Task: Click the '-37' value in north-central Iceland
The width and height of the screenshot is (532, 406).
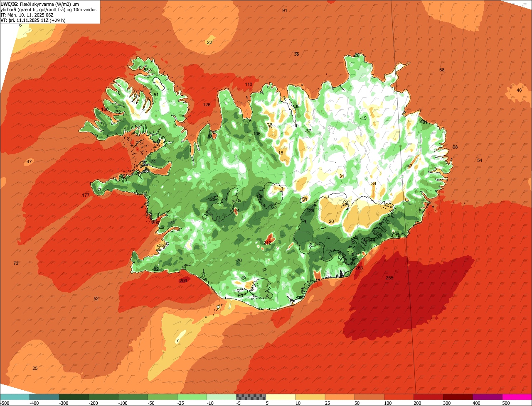Action: pos(308,131)
